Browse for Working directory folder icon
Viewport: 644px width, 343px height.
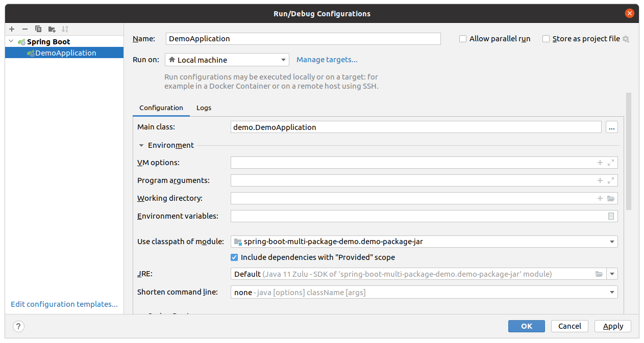pos(611,199)
